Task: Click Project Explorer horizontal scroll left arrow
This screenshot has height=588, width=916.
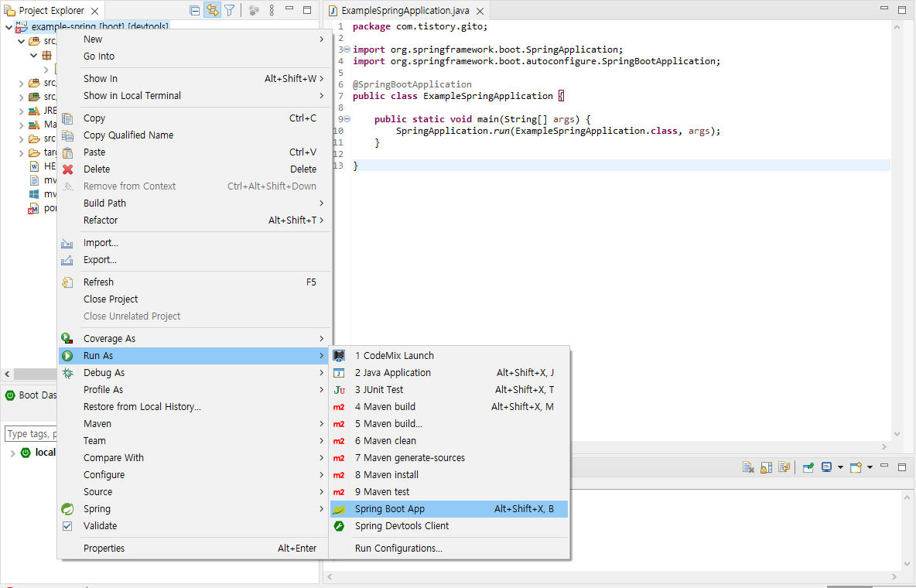Action: [7, 374]
